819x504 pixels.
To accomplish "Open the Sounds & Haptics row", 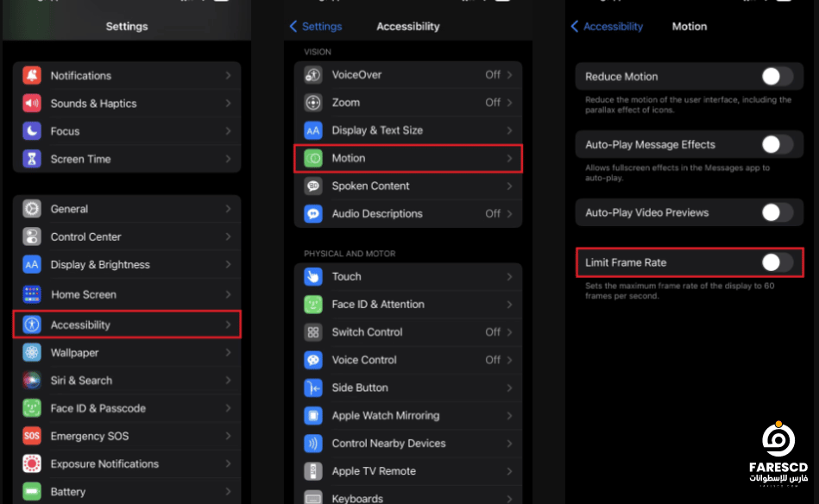I will (x=127, y=104).
